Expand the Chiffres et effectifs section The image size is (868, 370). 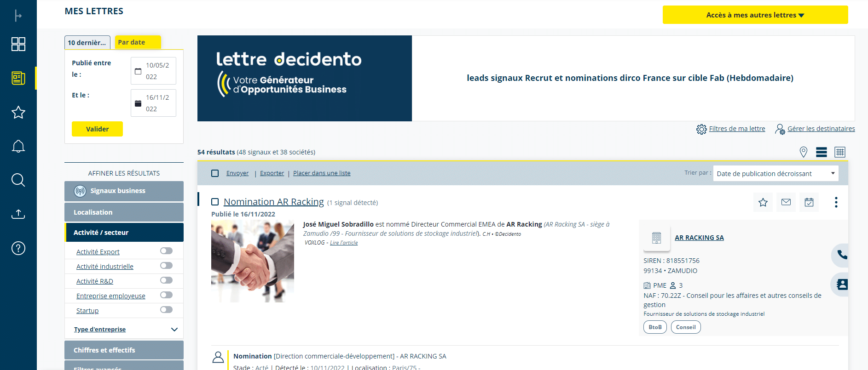click(x=124, y=350)
